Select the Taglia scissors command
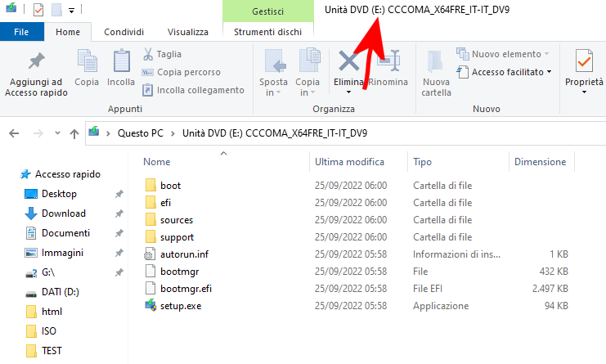This screenshot has width=606, height=364. pos(162,54)
